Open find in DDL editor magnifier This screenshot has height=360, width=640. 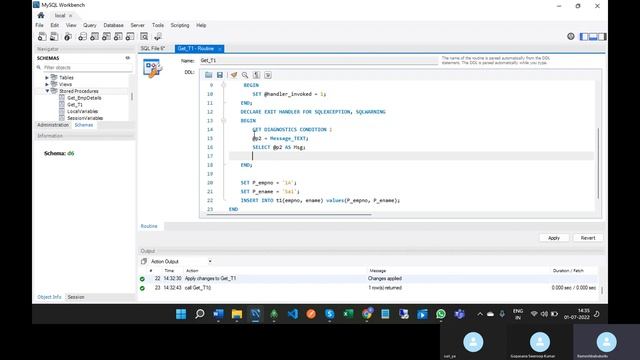(245, 75)
